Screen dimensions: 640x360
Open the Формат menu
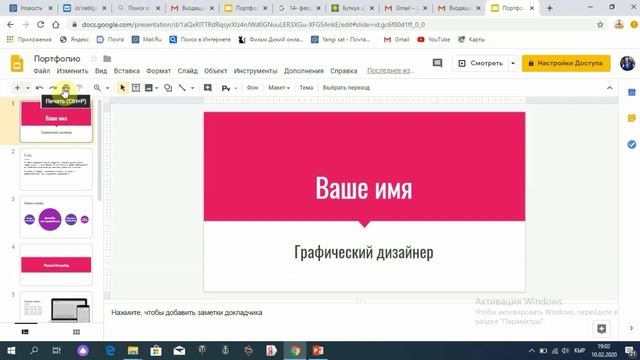[158, 71]
